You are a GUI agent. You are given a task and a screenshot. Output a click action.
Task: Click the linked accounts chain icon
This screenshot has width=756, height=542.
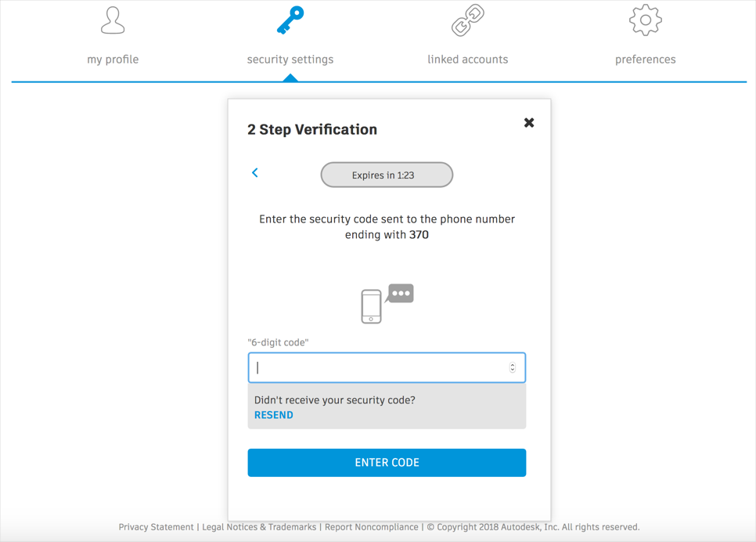pos(468,21)
